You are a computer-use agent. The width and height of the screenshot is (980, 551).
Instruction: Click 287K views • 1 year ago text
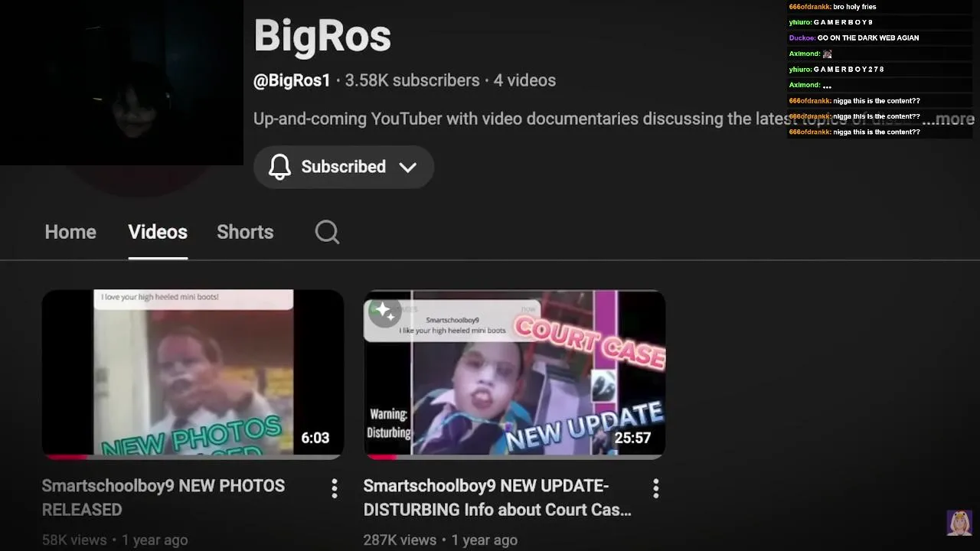(x=440, y=540)
